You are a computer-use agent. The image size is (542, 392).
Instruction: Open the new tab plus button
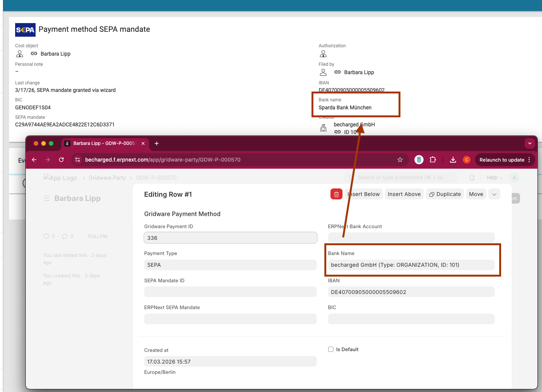(157, 143)
